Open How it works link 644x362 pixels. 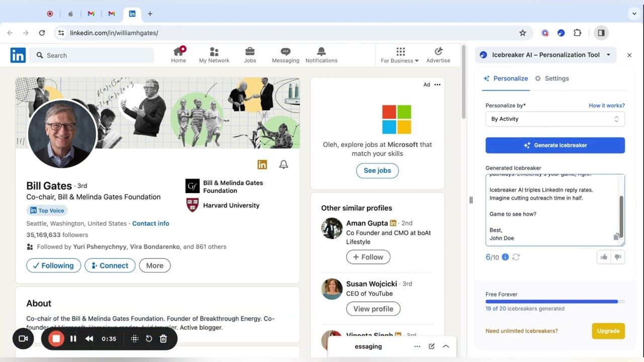pos(607,106)
